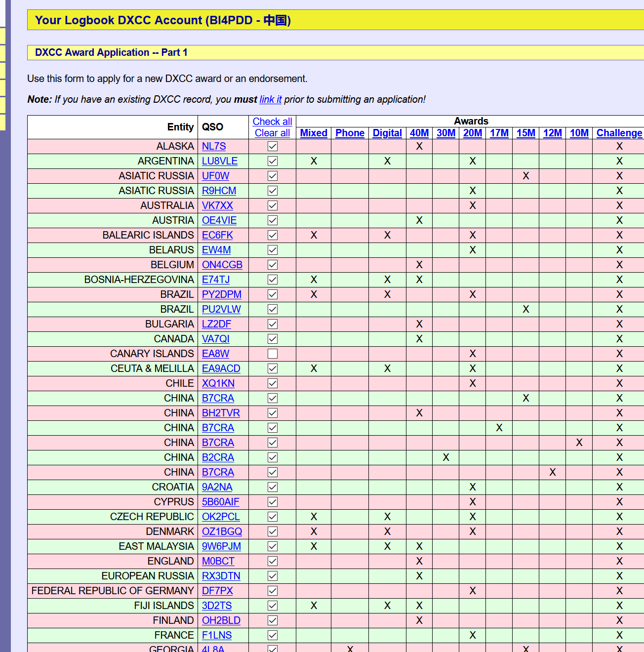Open QSO link NL7S
The image size is (644, 652).
(214, 146)
